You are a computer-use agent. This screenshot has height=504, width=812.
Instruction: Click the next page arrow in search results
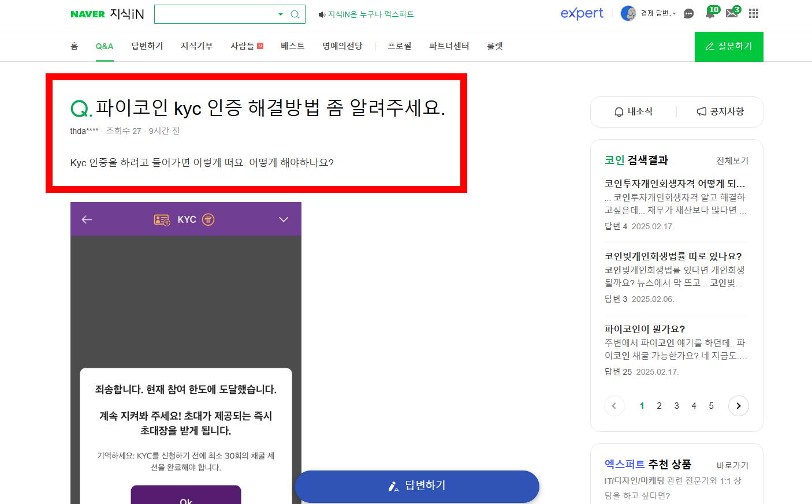click(739, 406)
